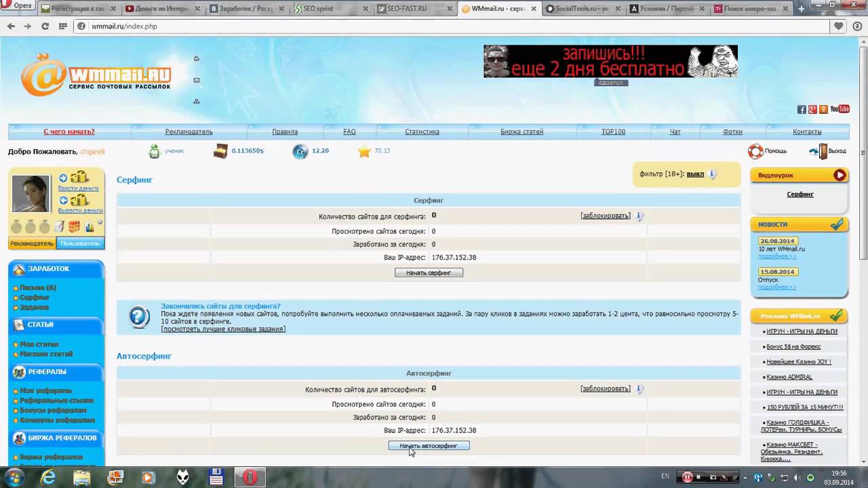Bookmark page with the heart icon
The width and height of the screenshot is (868, 488).
[839, 26]
